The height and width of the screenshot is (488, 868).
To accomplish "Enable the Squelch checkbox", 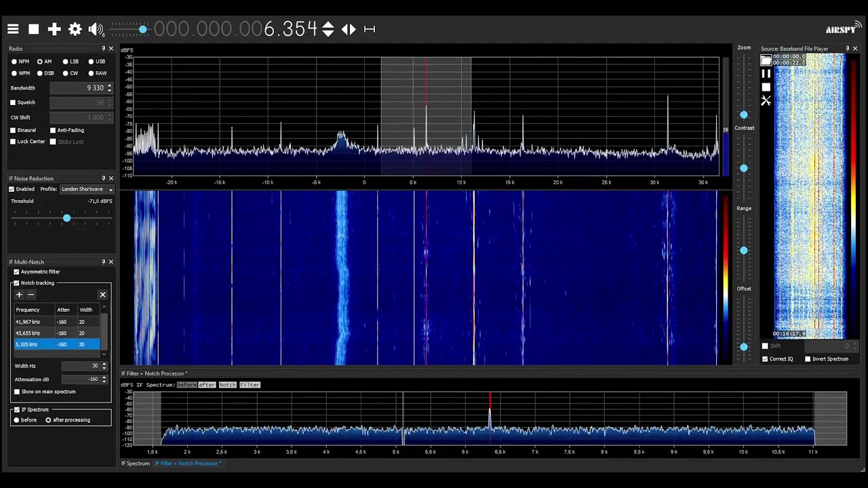I will coord(13,102).
